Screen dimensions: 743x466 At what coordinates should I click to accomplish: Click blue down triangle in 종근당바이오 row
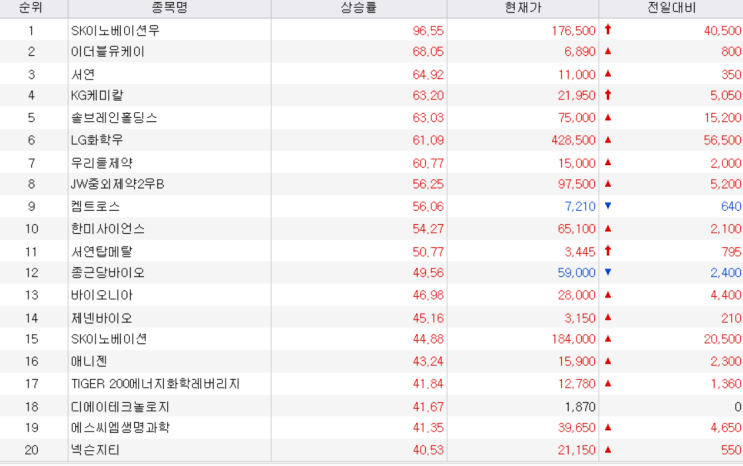point(608,272)
